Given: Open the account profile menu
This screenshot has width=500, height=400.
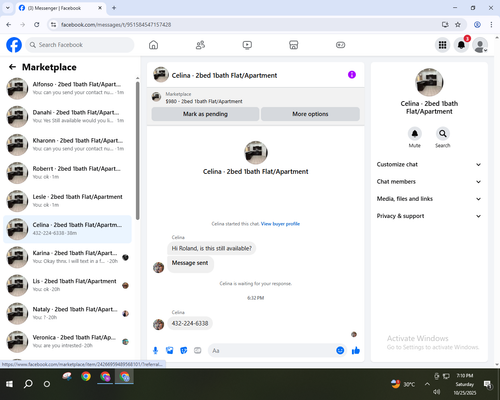Looking at the screenshot, I should tap(480, 45).
